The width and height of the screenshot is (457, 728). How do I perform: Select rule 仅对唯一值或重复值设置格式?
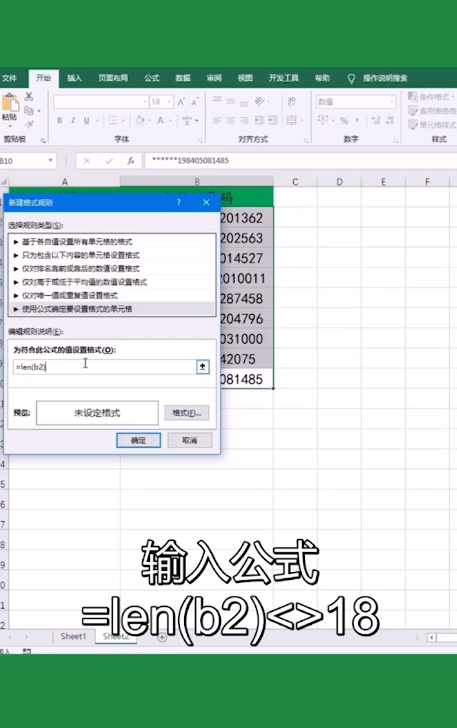[x=111, y=295]
